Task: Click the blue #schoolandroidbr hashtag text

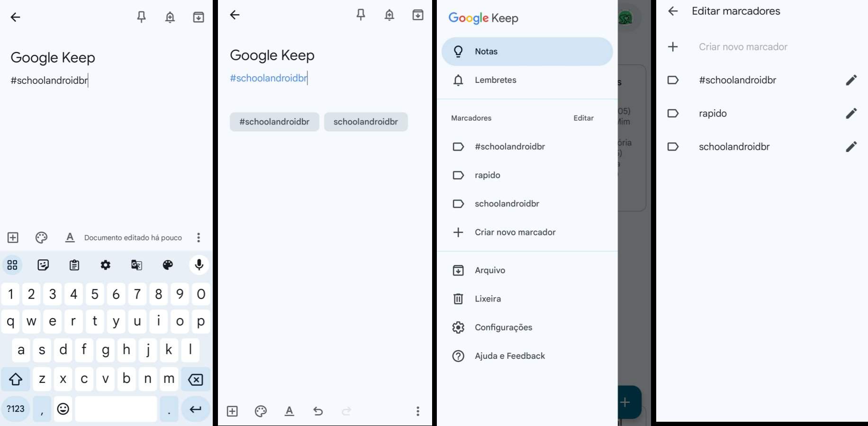Action: [269, 78]
